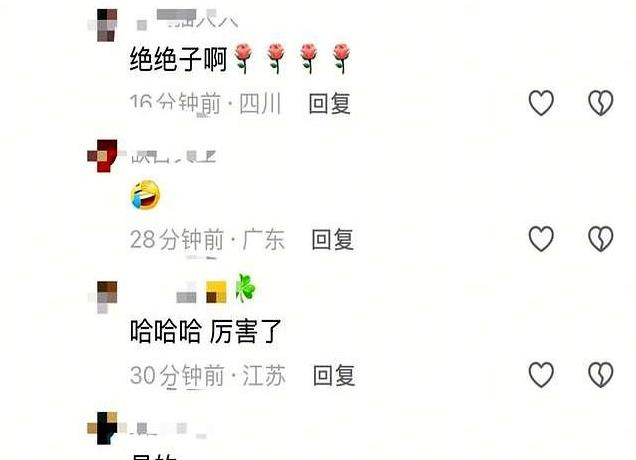Like the 哈哈哈 厉害了 comment
The height and width of the screenshot is (460, 636).
541,374
